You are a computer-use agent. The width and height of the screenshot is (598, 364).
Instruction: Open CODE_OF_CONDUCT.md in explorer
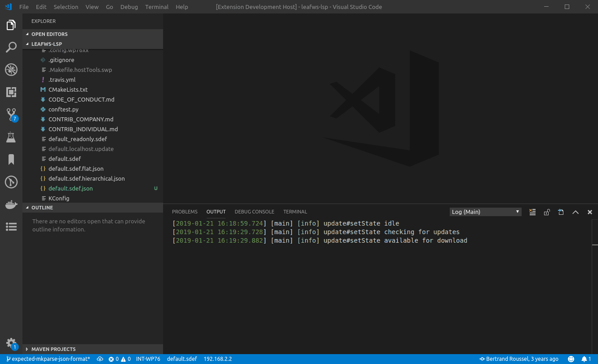tap(93, 99)
